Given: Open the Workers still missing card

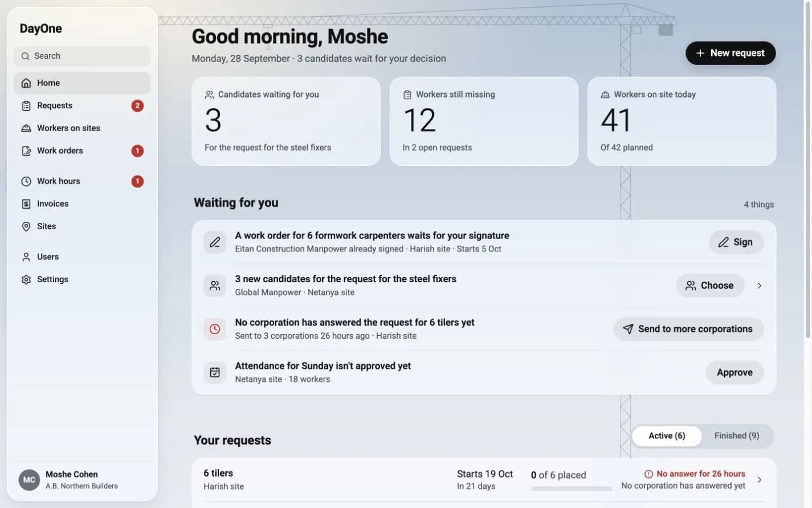Looking at the screenshot, I should point(484,121).
